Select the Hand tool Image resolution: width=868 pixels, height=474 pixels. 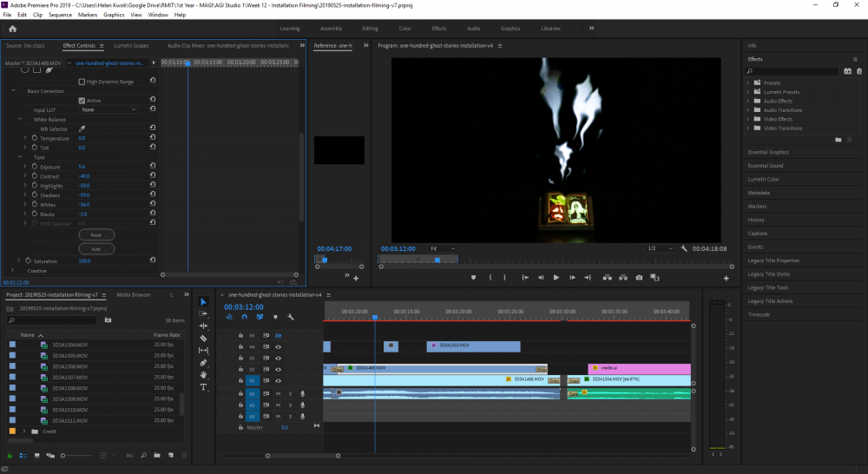203,375
